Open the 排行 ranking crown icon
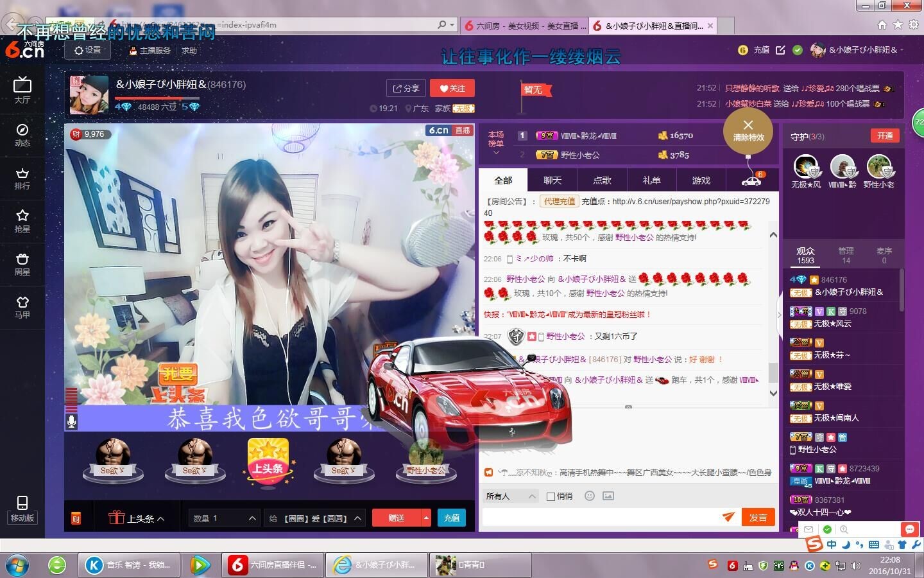 coord(22,178)
